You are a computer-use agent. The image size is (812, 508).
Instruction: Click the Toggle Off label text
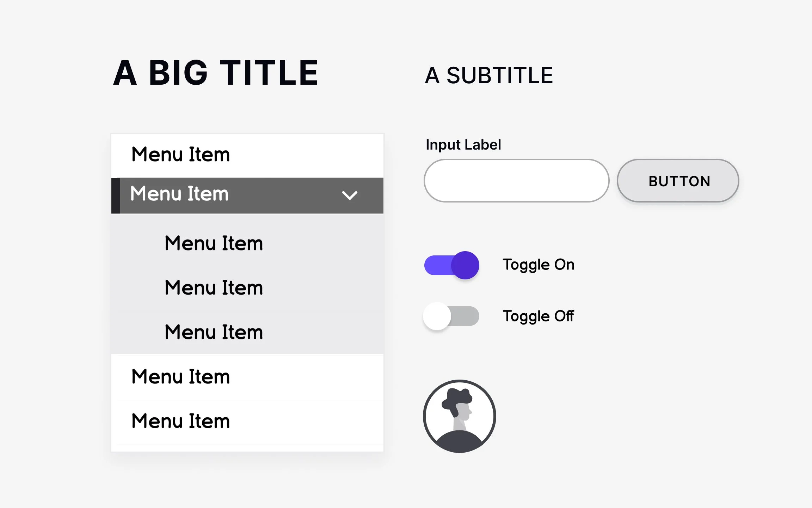538,316
